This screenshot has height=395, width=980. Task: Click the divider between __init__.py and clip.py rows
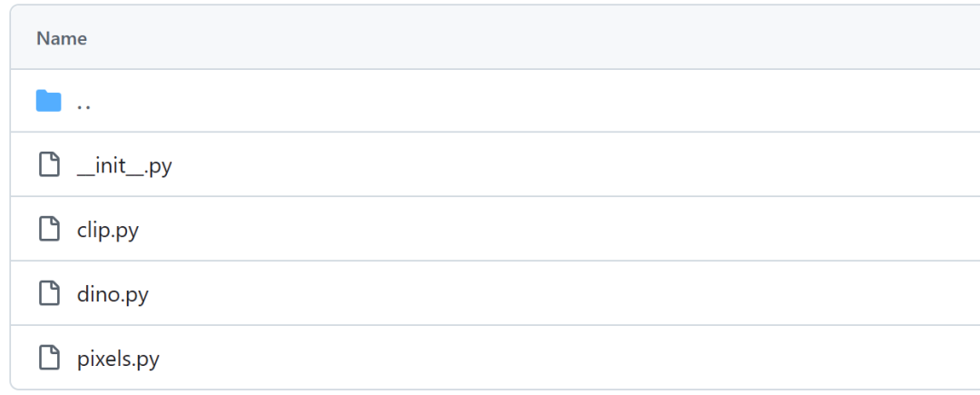[x=495, y=196]
